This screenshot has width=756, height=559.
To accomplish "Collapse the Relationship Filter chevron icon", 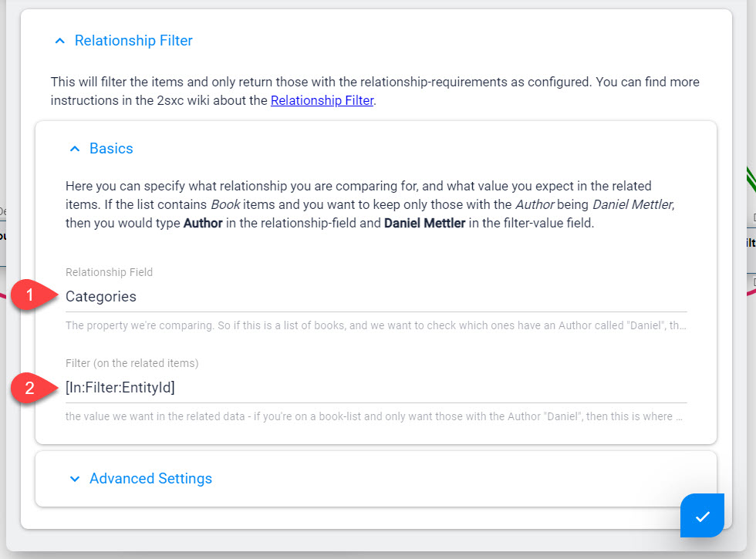I will click(60, 41).
